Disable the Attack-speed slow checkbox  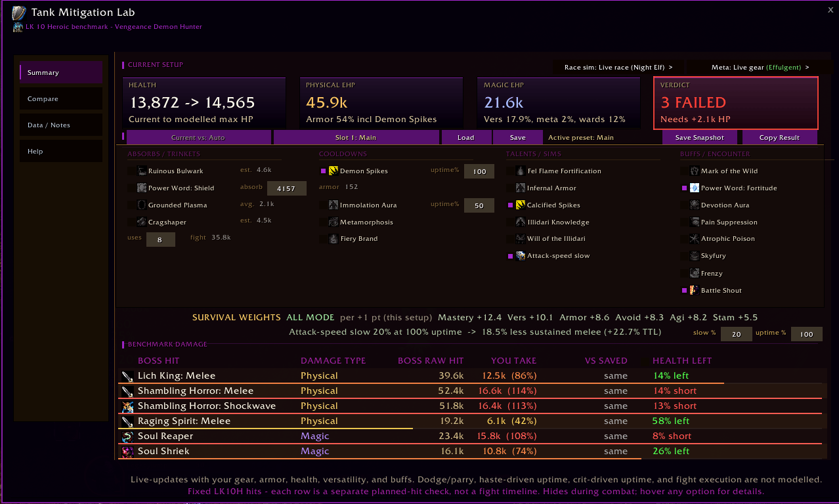pos(511,256)
